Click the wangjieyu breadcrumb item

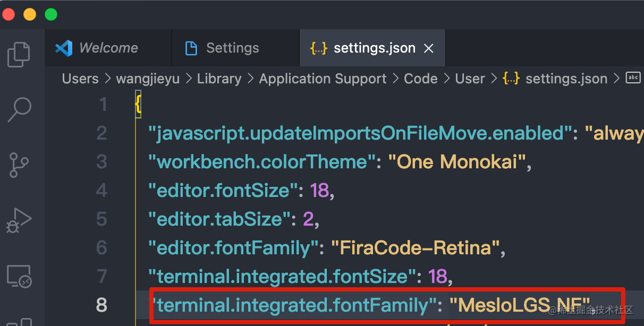[x=148, y=78]
